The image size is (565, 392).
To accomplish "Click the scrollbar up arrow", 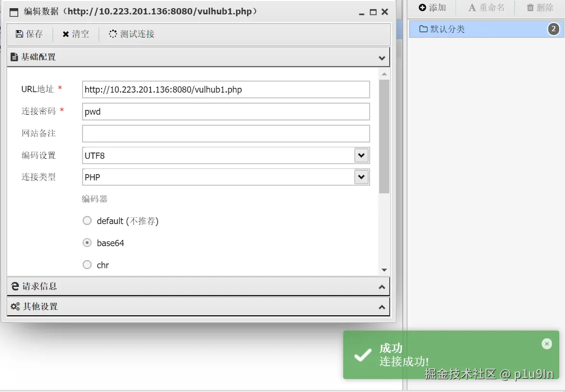I will click(x=384, y=74).
